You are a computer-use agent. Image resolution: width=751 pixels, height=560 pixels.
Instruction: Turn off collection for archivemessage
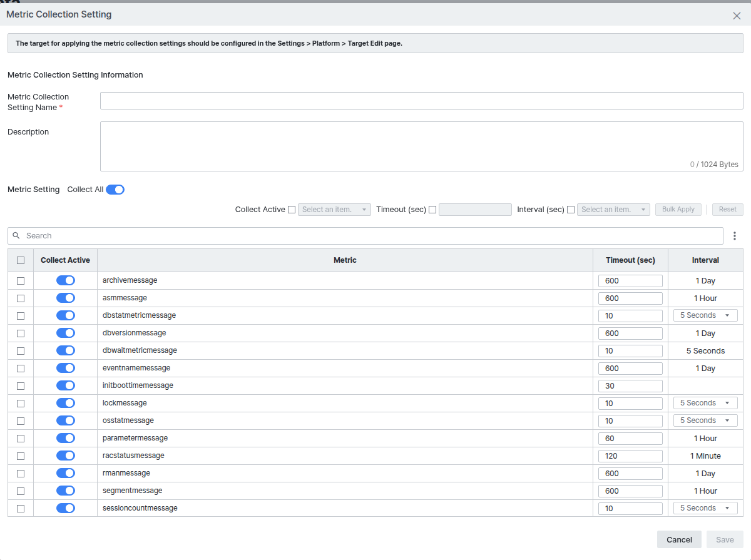pos(66,280)
